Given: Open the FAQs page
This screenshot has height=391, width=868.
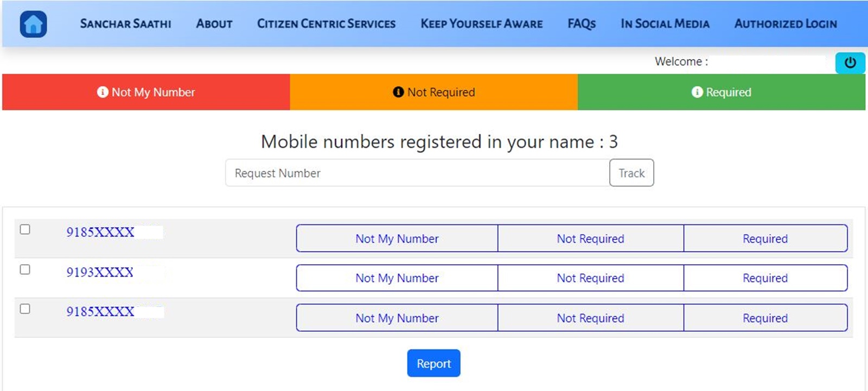Looking at the screenshot, I should (581, 24).
